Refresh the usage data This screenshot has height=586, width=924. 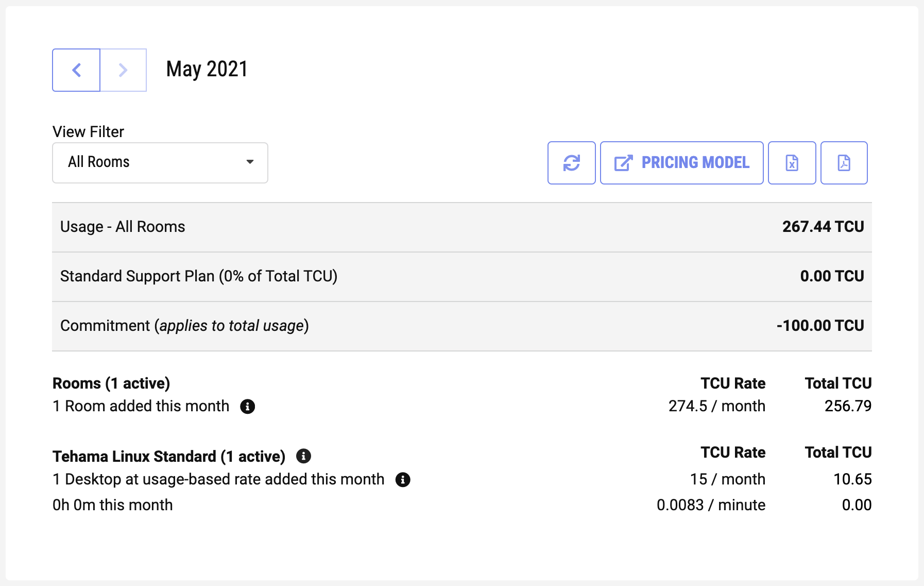[x=572, y=162]
